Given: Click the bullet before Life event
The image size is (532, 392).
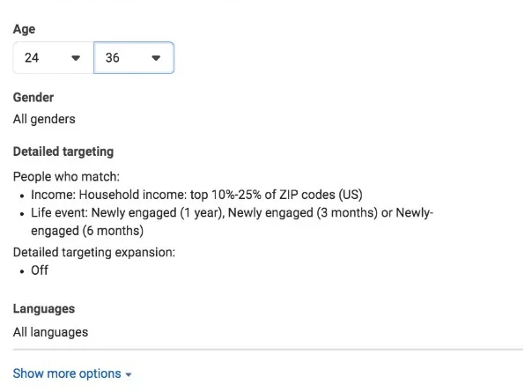Looking at the screenshot, I should coord(21,213).
